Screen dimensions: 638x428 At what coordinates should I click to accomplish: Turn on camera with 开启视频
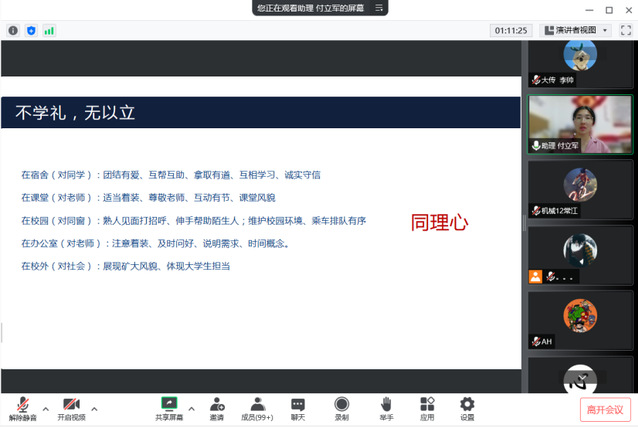point(71,408)
